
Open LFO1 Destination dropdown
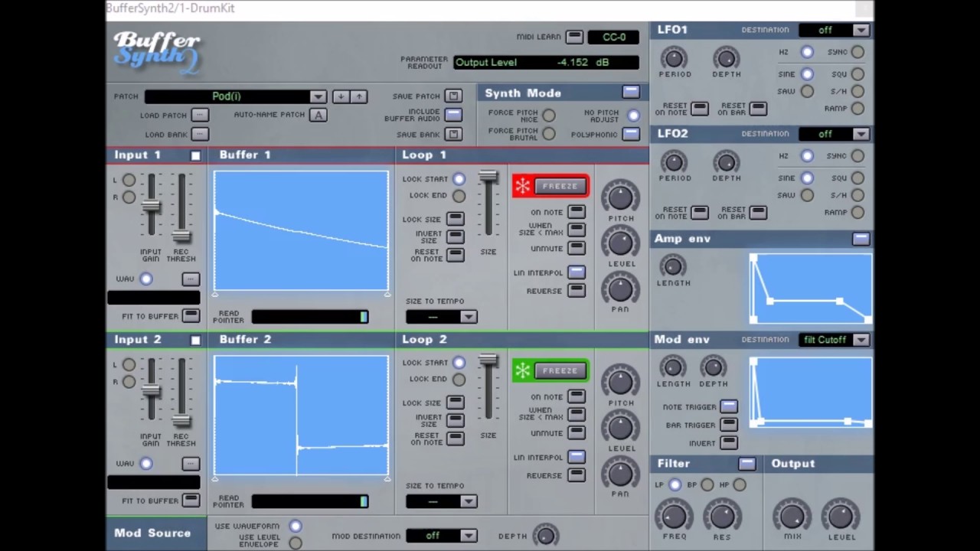pos(834,30)
